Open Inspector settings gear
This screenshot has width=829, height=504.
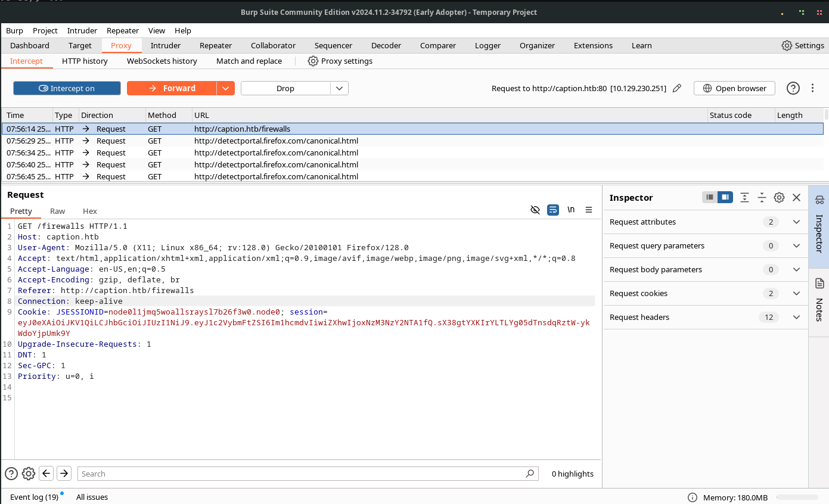point(779,197)
